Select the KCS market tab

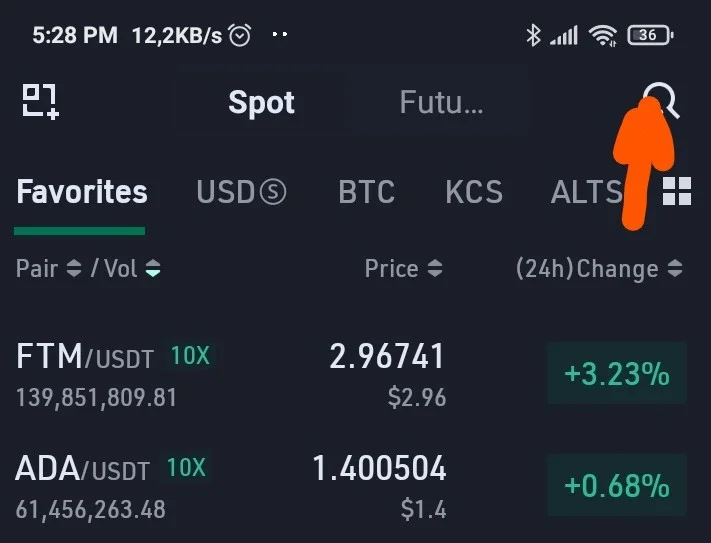point(474,192)
